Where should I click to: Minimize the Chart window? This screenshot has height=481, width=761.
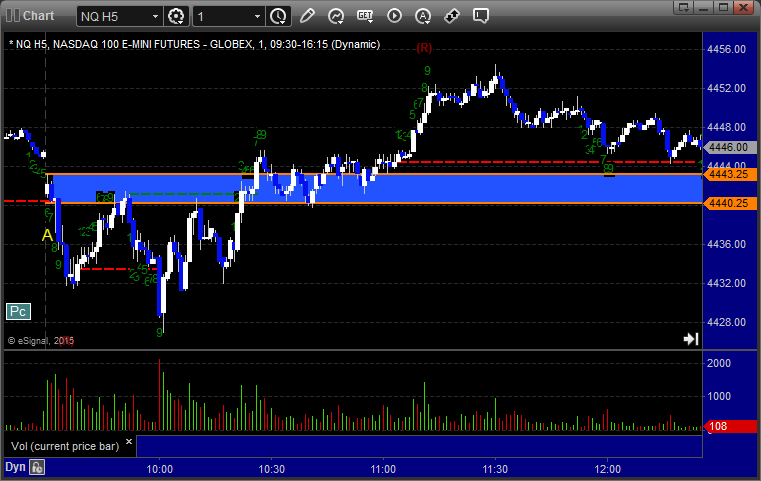point(704,7)
